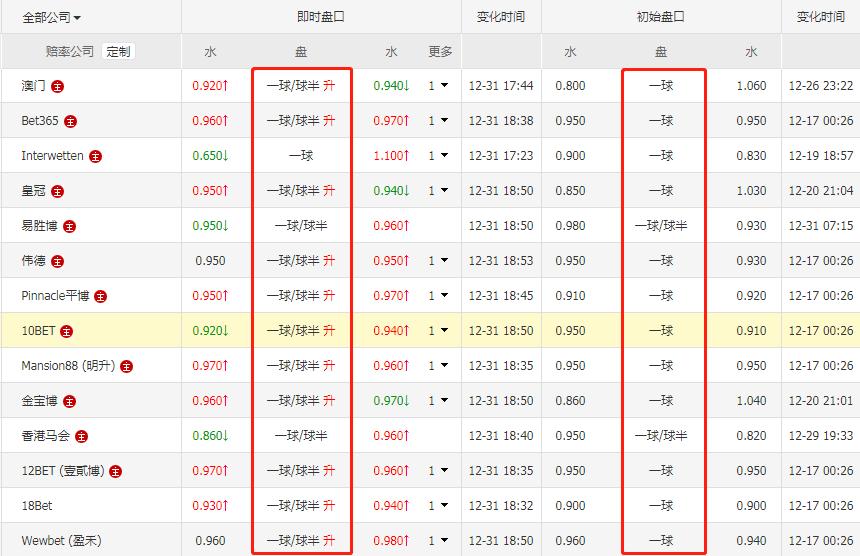Viewport: 860px width, 556px height.
Task: Click 0.980↑ odds in the Wewbet row
Action: pos(392,541)
